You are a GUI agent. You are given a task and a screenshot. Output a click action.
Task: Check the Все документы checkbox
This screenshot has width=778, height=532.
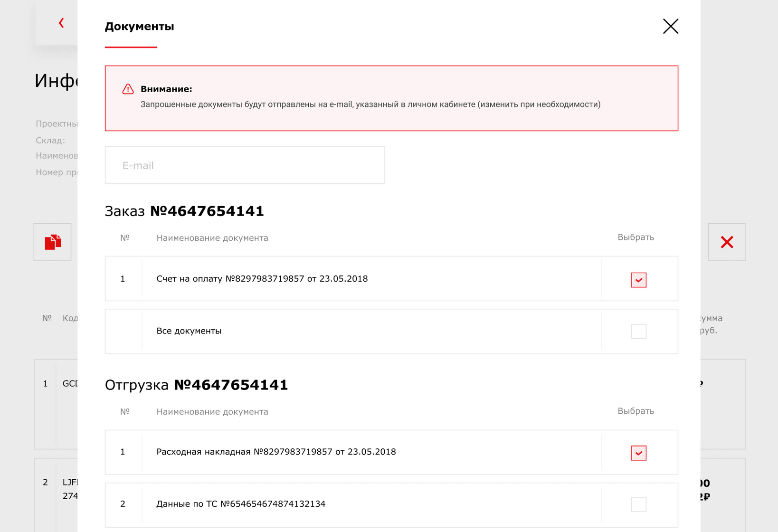[x=639, y=331]
